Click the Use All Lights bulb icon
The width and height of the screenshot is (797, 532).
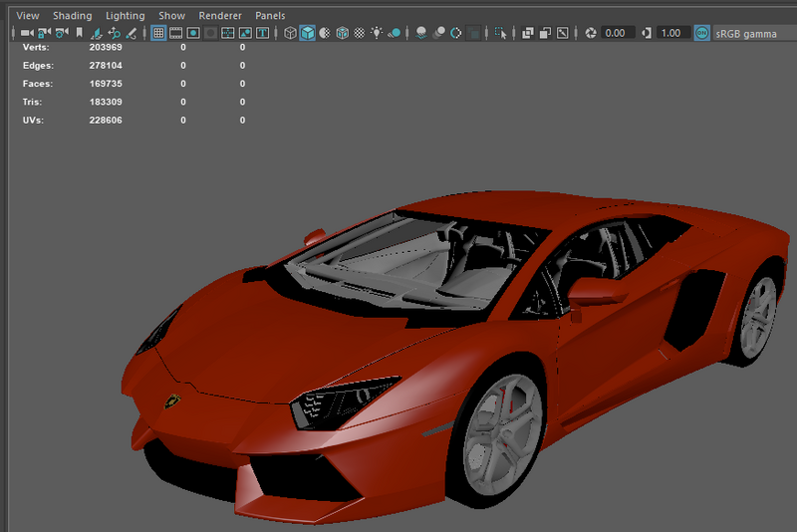click(x=377, y=33)
